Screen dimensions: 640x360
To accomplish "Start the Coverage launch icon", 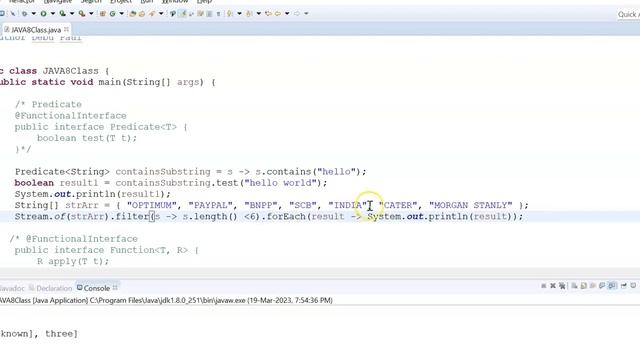I will pyautogui.click(x=62, y=13).
